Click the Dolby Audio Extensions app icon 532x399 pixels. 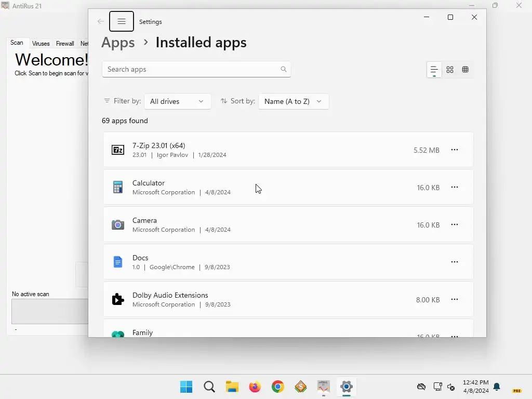pyautogui.click(x=118, y=299)
